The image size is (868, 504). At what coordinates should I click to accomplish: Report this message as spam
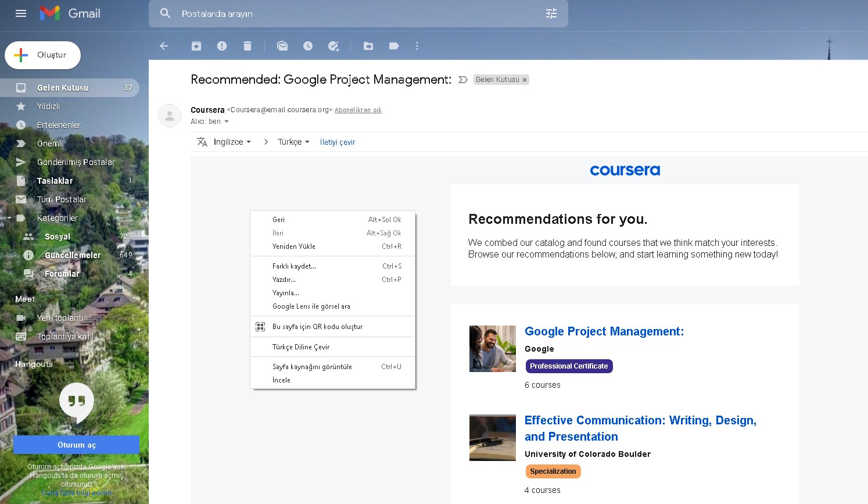click(221, 46)
